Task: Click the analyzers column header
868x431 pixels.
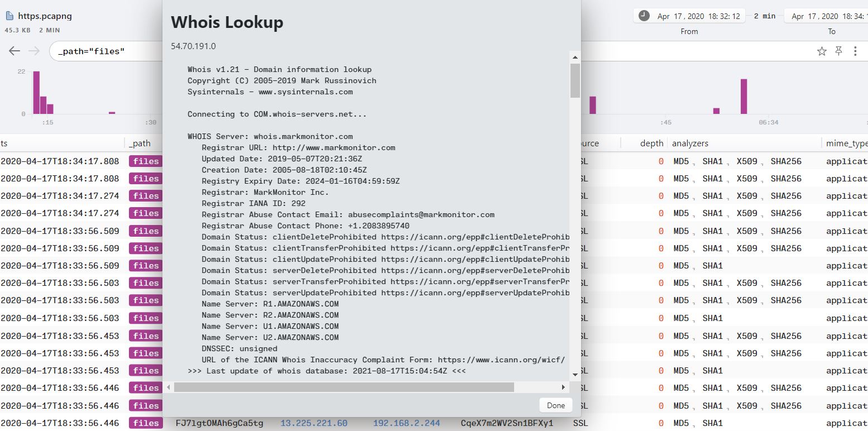Action: tap(690, 143)
